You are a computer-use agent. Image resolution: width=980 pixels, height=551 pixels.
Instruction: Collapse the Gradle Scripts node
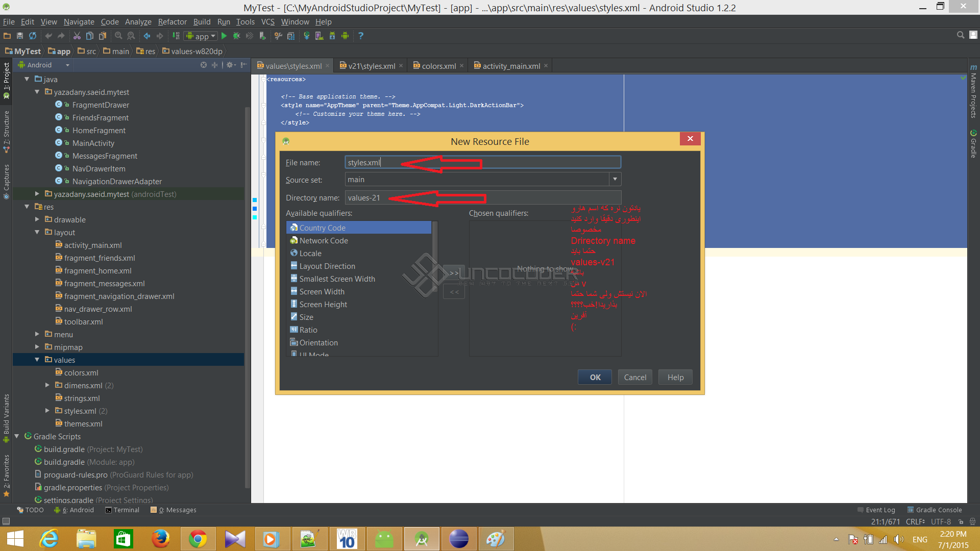point(17,436)
